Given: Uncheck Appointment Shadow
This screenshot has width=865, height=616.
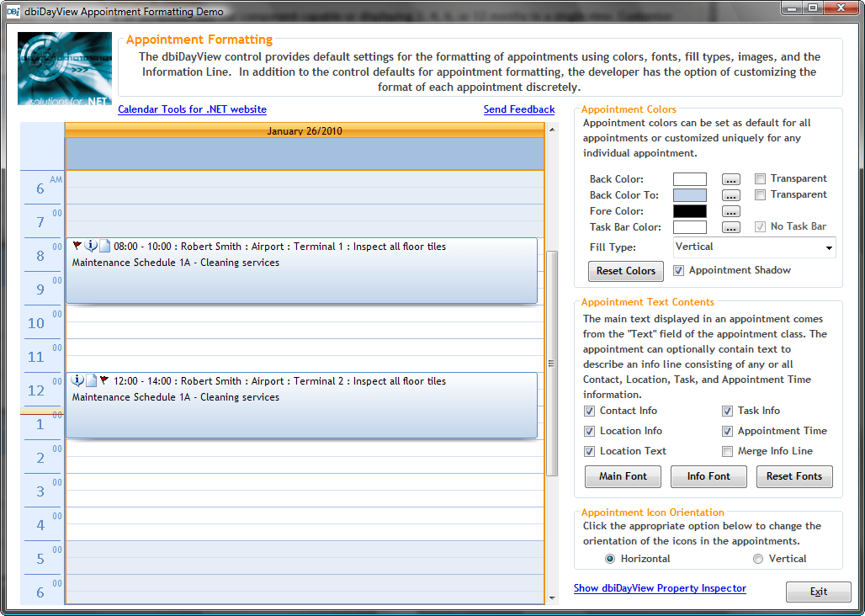Looking at the screenshot, I should [679, 270].
